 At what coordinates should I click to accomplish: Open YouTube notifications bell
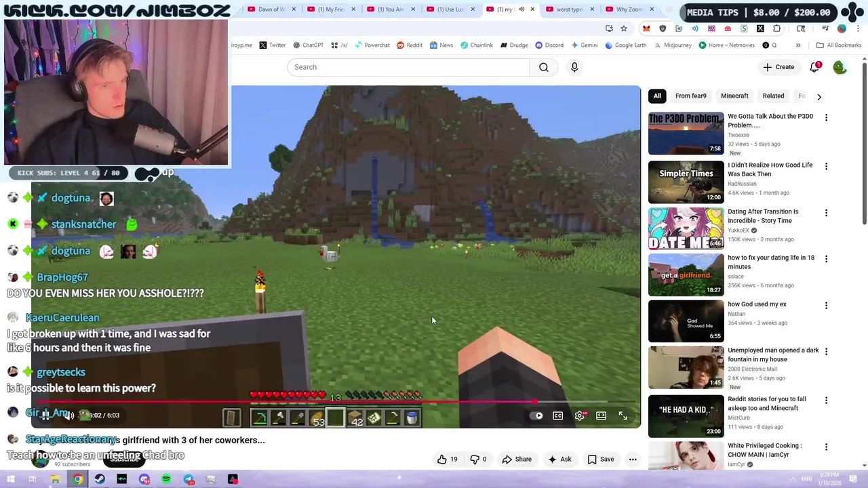click(815, 67)
